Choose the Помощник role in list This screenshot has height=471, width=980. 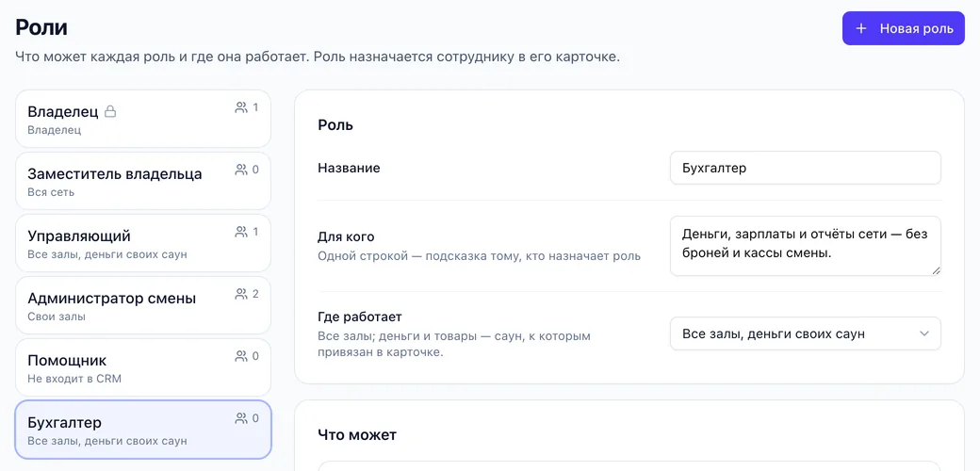pyautogui.click(x=143, y=367)
